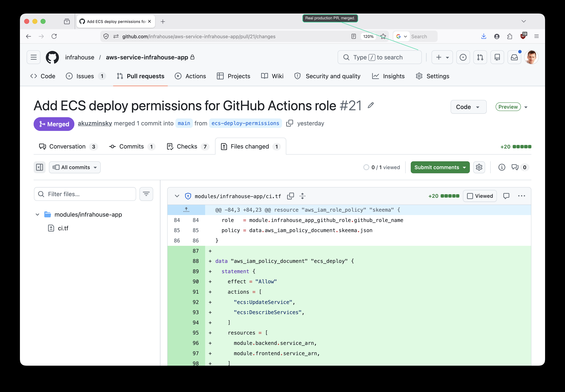Image resolution: width=565 pixels, height=392 pixels.
Task: Open the main branch link
Action: point(184,123)
